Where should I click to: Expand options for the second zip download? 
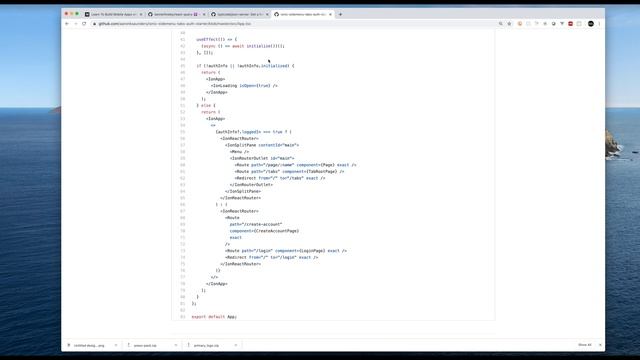tap(176, 345)
